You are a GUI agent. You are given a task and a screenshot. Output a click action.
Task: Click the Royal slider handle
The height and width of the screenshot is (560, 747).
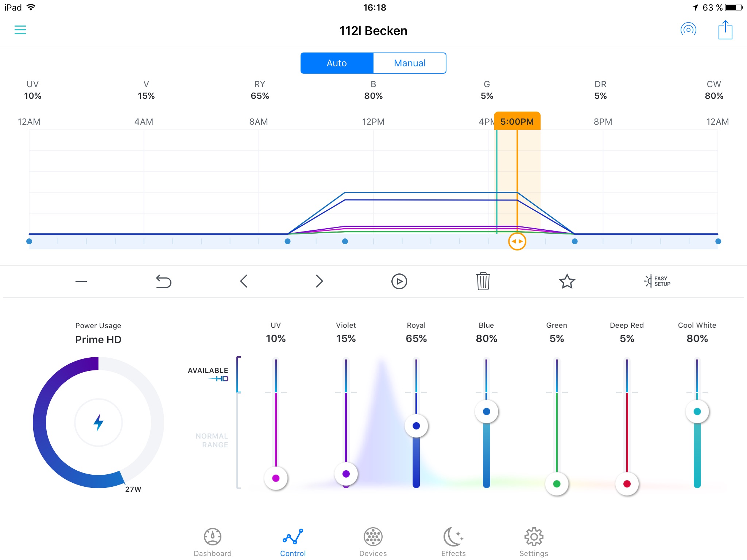416,426
